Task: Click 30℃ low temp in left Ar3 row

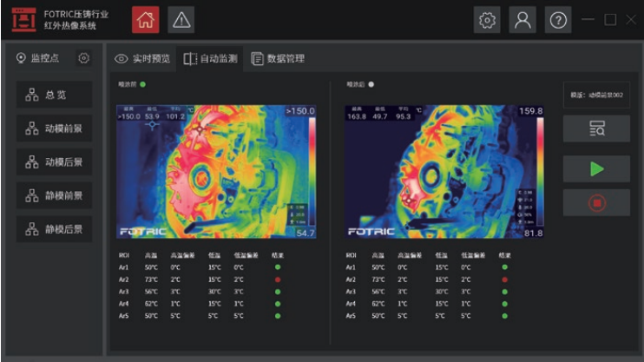Action: [214, 292]
